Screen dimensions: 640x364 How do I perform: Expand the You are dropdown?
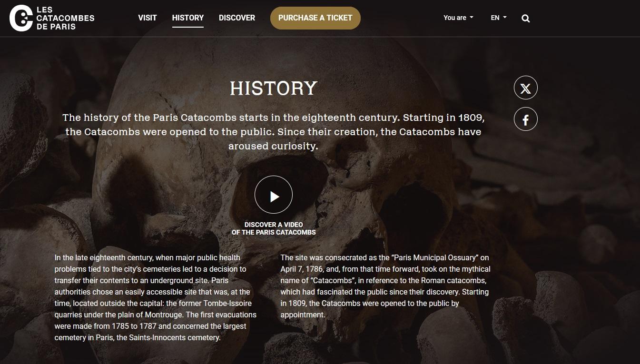point(455,18)
